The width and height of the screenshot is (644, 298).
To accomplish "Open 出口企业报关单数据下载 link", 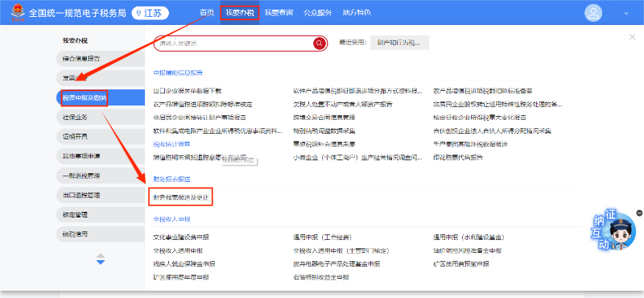I will (x=188, y=91).
